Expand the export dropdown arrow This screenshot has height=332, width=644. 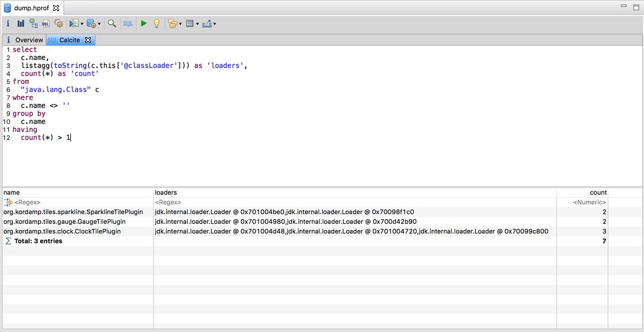click(x=214, y=24)
